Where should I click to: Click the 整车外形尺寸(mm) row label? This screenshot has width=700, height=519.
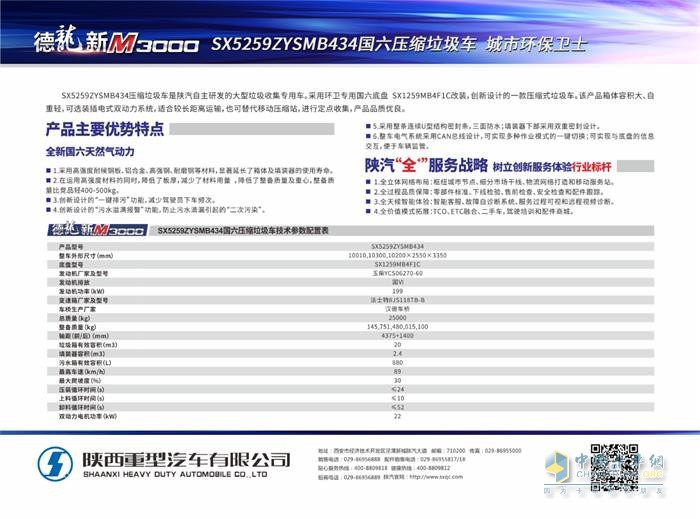86,256
